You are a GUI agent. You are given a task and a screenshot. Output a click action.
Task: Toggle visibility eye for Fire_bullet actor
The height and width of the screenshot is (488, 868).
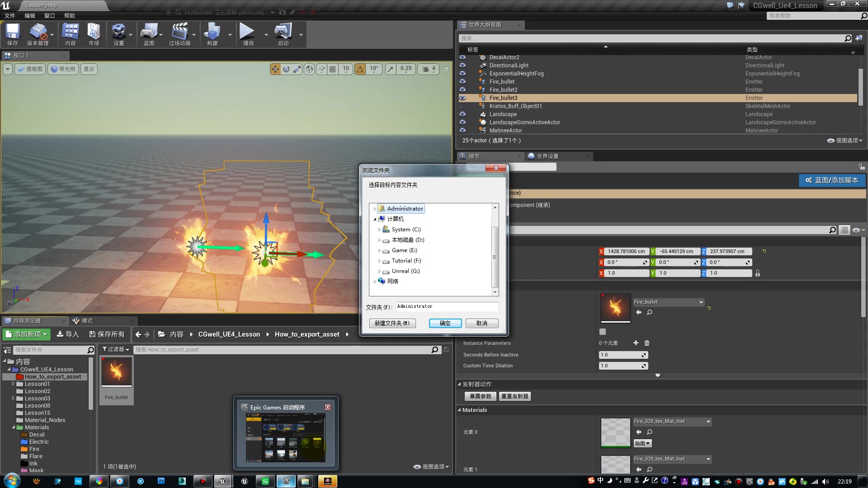(462, 82)
